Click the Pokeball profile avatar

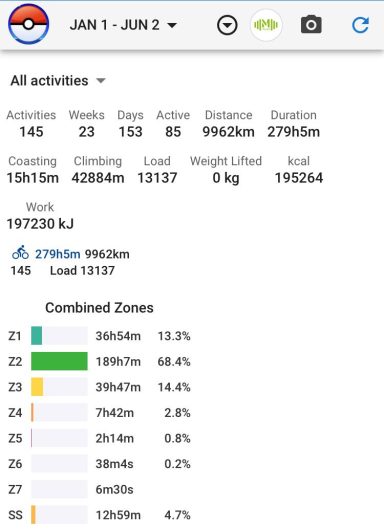point(29,24)
